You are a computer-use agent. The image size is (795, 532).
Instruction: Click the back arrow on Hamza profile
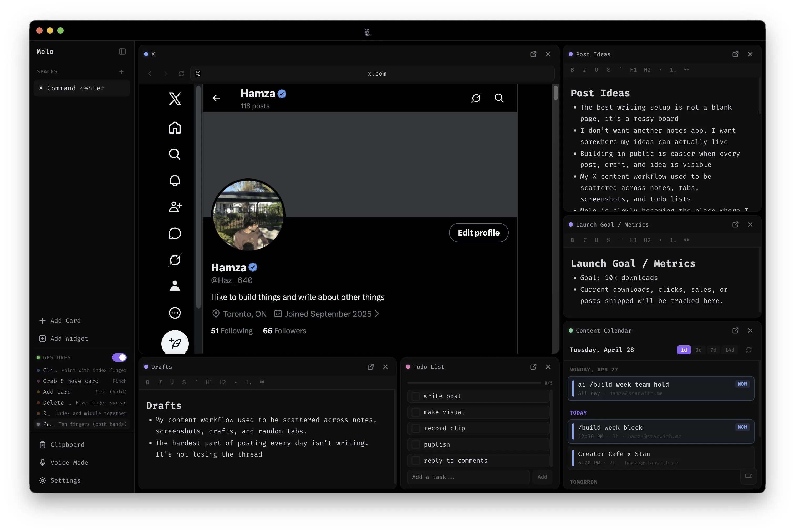216,98
